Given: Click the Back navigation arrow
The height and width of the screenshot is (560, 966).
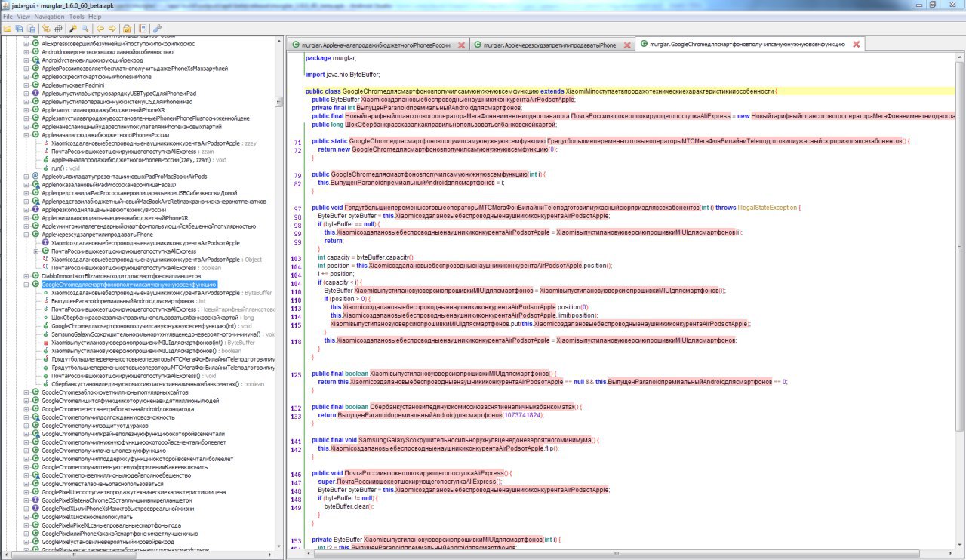Looking at the screenshot, I should pos(100,29).
